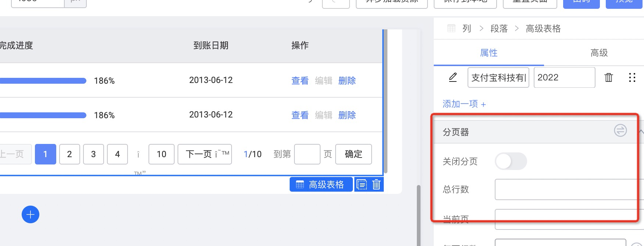
Task: Click the 下一页 next page button
Action: pyautogui.click(x=205, y=154)
